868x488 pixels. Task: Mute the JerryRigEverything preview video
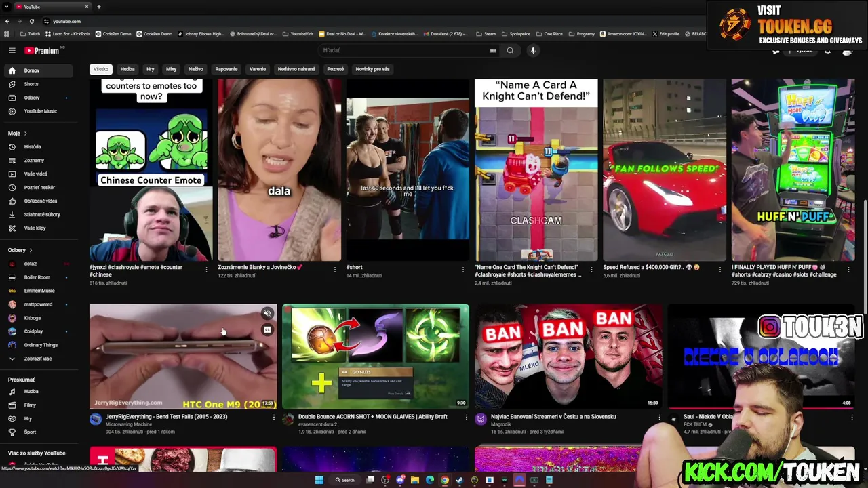coord(267,314)
